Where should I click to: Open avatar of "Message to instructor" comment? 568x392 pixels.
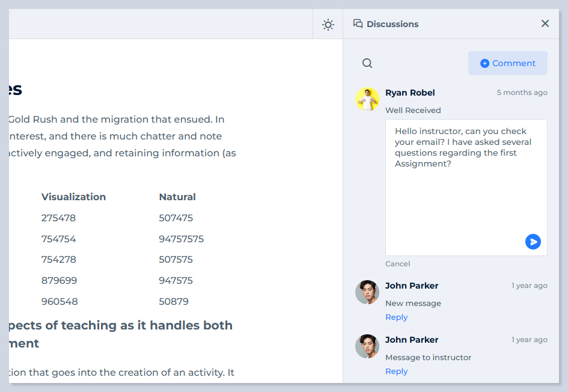tap(367, 346)
